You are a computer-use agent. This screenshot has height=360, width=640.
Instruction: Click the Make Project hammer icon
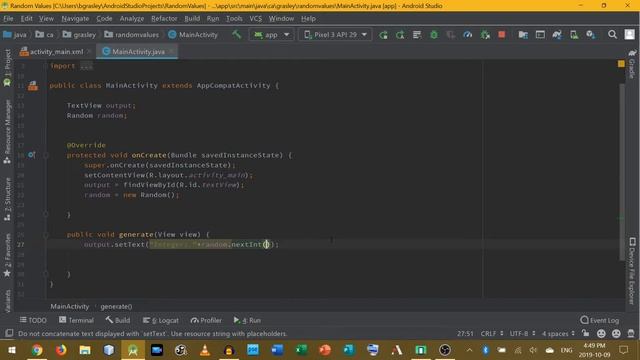[236, 35]
